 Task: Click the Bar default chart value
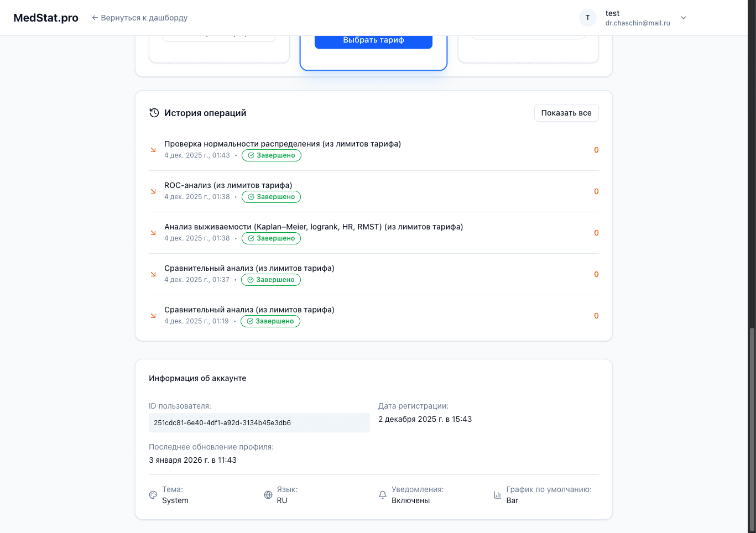coord(513,500)
